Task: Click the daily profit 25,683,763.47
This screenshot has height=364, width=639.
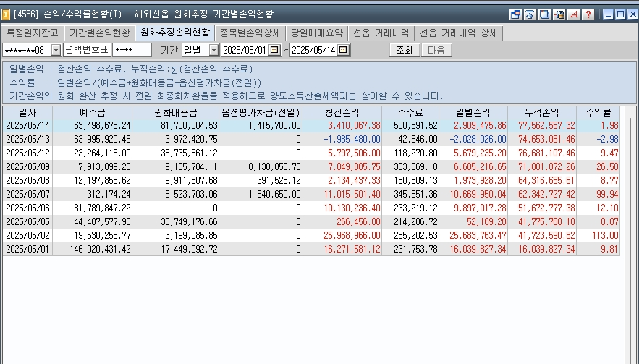Action: coord(478,236)
